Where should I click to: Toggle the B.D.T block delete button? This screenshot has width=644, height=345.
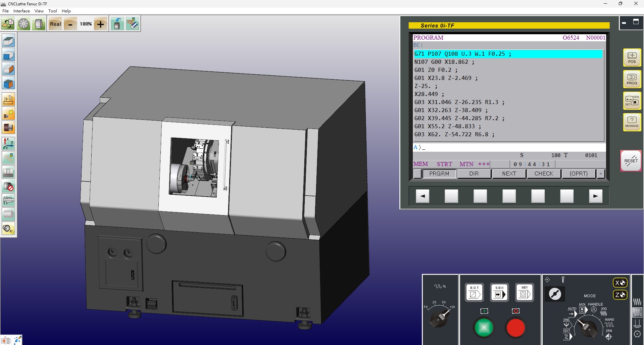[474, 292]
